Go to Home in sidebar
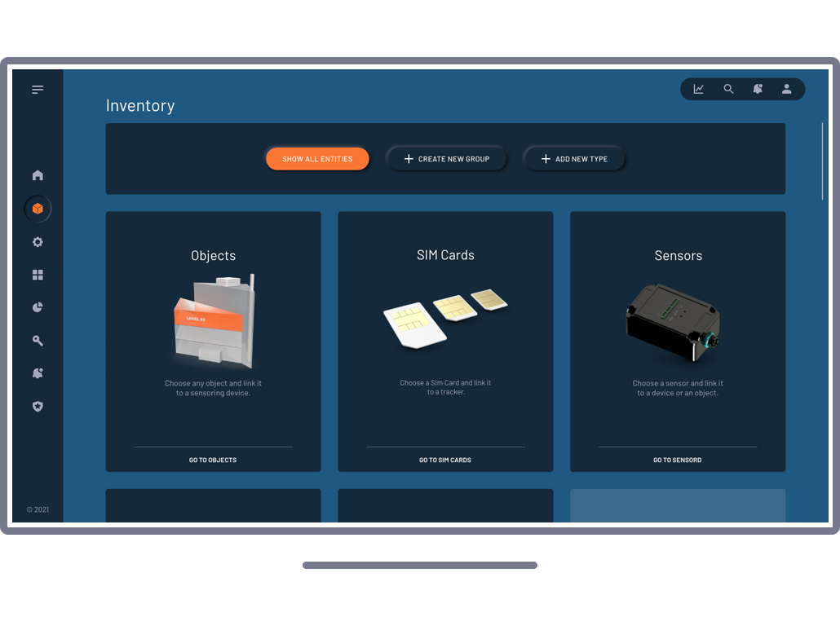The image size is (840, 626). coord(38,175)
